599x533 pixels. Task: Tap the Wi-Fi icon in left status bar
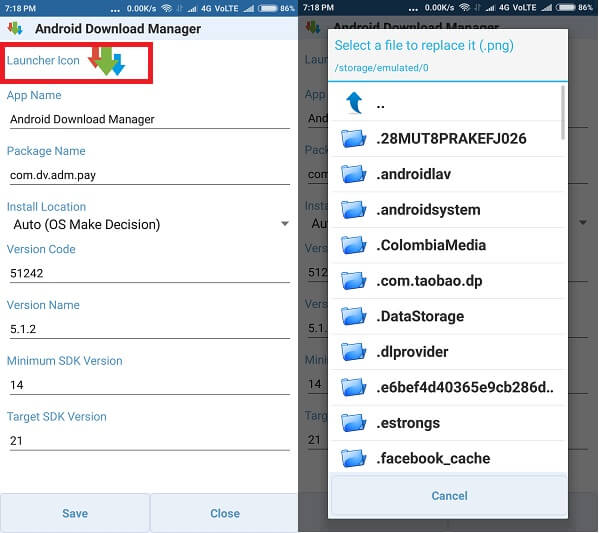pos(167,8)
